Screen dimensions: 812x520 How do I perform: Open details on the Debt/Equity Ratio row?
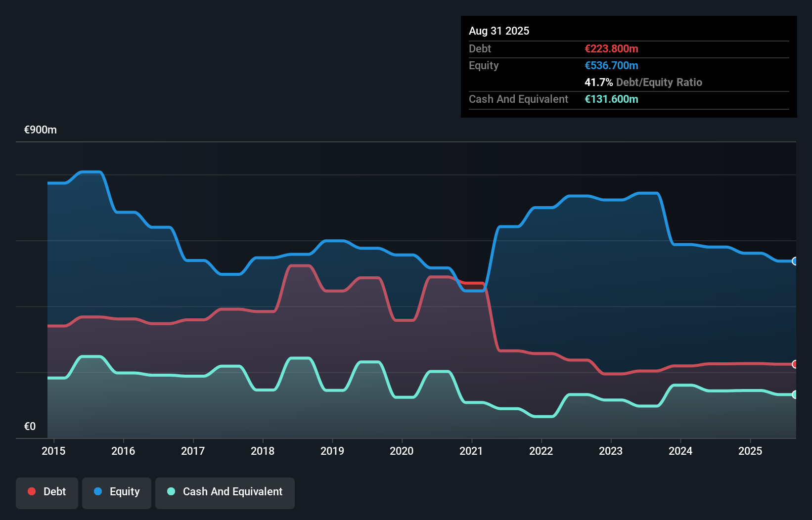(x=643, y=83)
